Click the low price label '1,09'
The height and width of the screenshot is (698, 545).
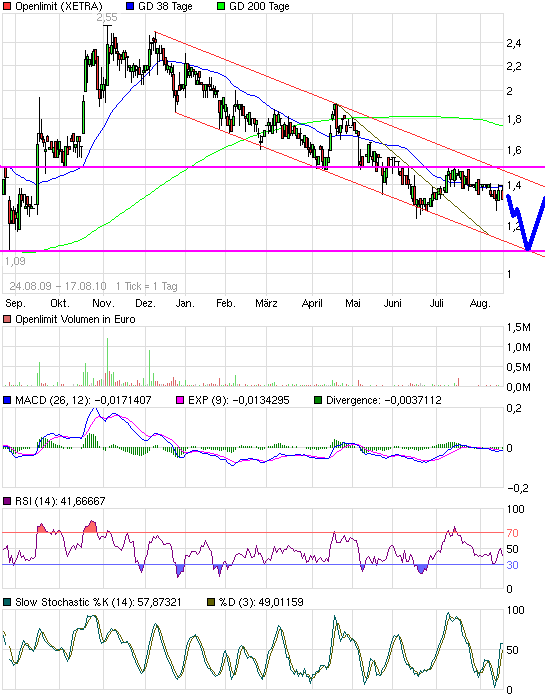pyautogui.click(x=15, y=261)
